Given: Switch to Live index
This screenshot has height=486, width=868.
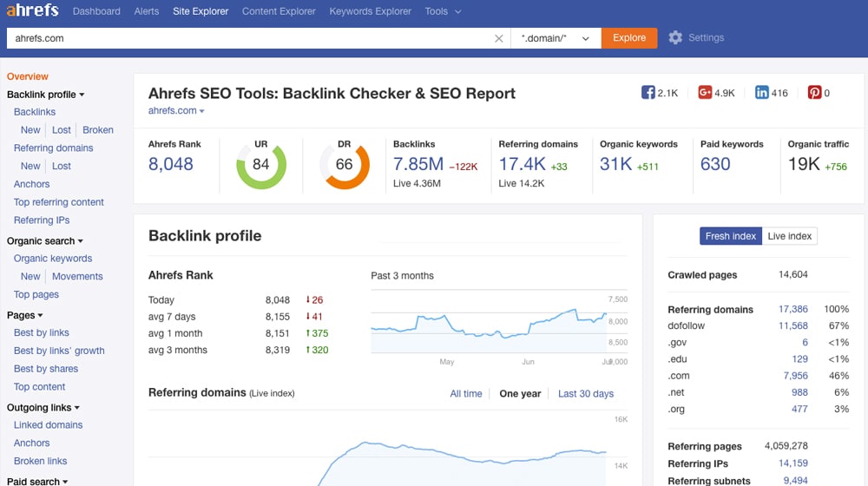Looking at the screenshot, I should click(789, 236).
